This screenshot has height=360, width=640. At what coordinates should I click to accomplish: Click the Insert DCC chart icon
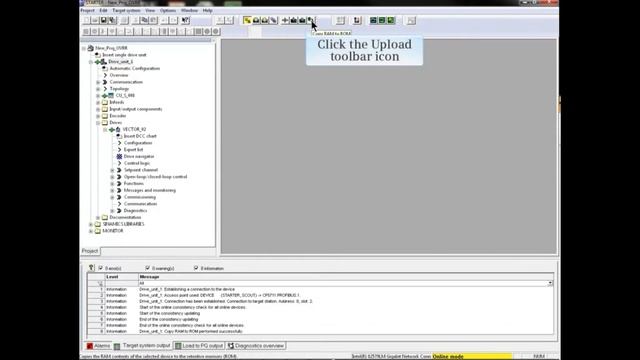pyautogui.click(x=119, y=136)
